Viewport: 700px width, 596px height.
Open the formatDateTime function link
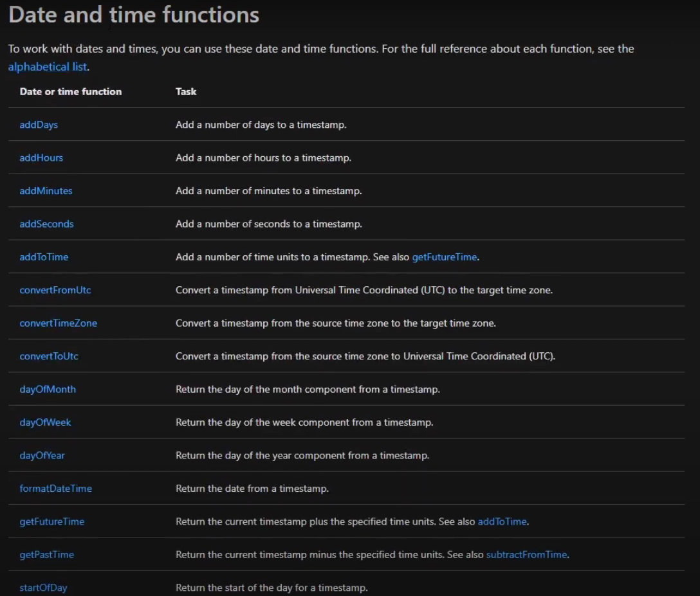point(56,489)
